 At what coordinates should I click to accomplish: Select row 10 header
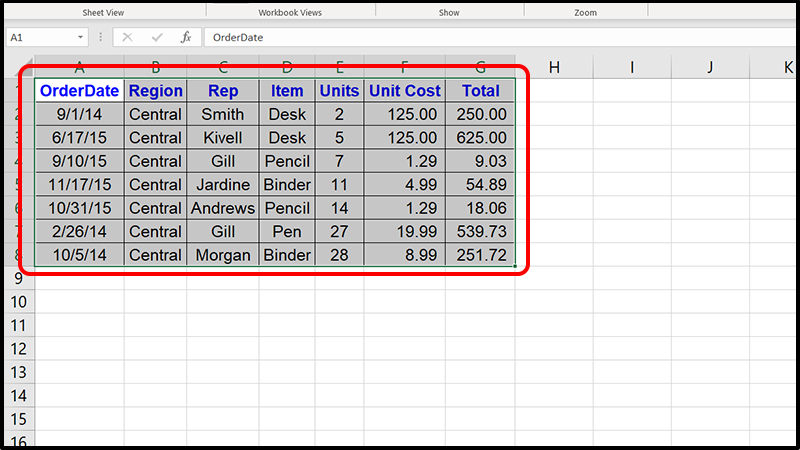pyautogui.click(x=19, y=302)
